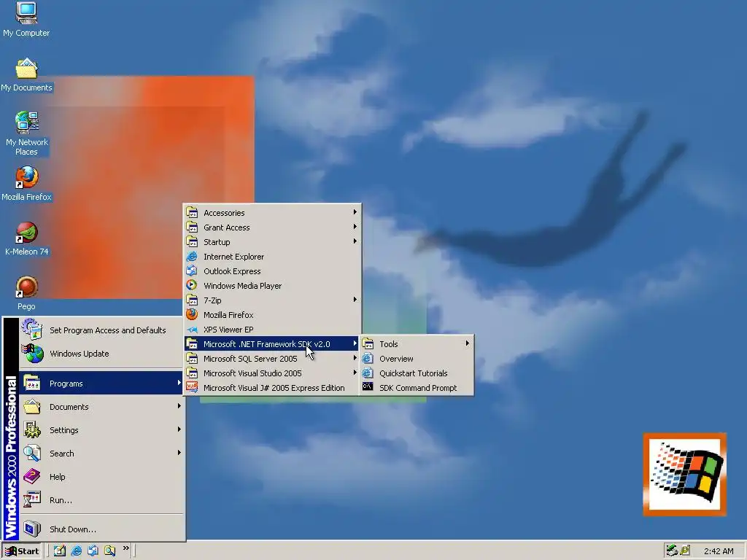Click the Visual J# 2005 Express icon
Viewport: 747px width, 560px height.
192,387
